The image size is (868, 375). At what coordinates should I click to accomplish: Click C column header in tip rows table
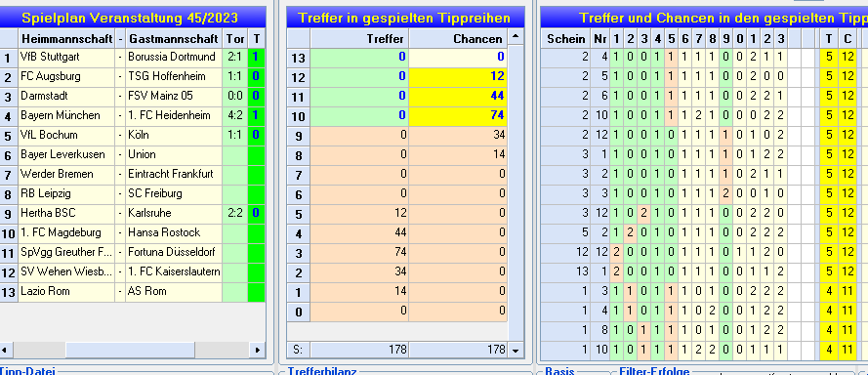point(847,39)
